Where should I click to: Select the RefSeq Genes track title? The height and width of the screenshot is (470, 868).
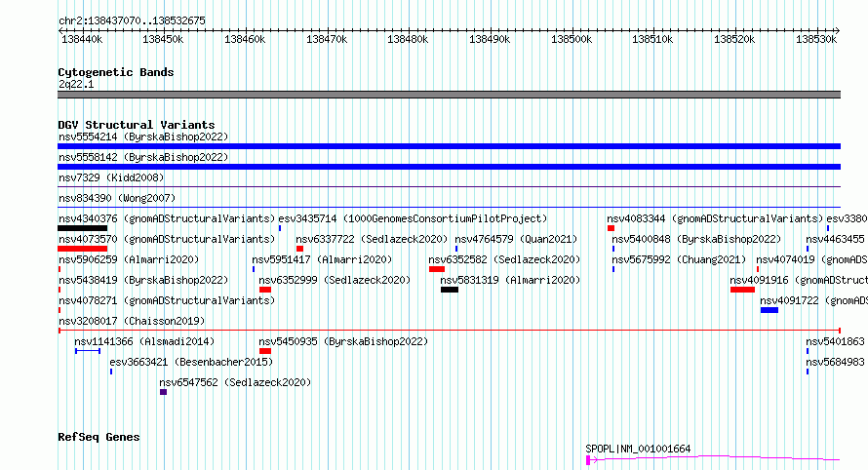(99, 437)
